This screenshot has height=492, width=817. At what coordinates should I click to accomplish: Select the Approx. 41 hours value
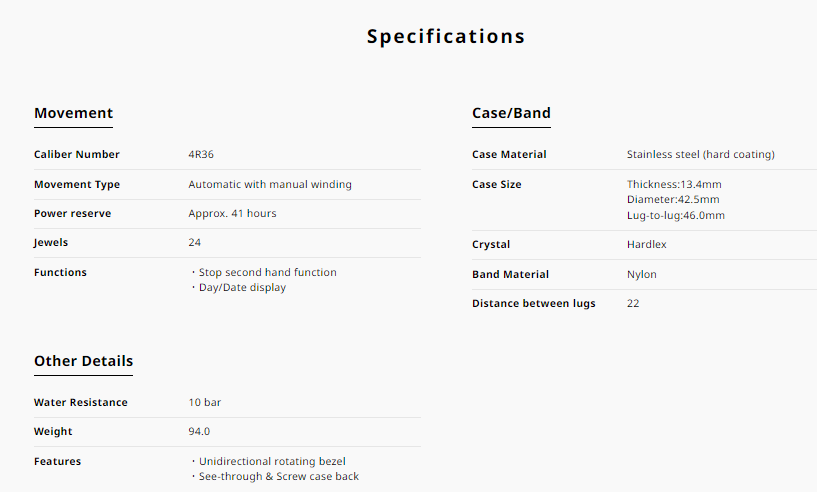click(x=232, y=214)
